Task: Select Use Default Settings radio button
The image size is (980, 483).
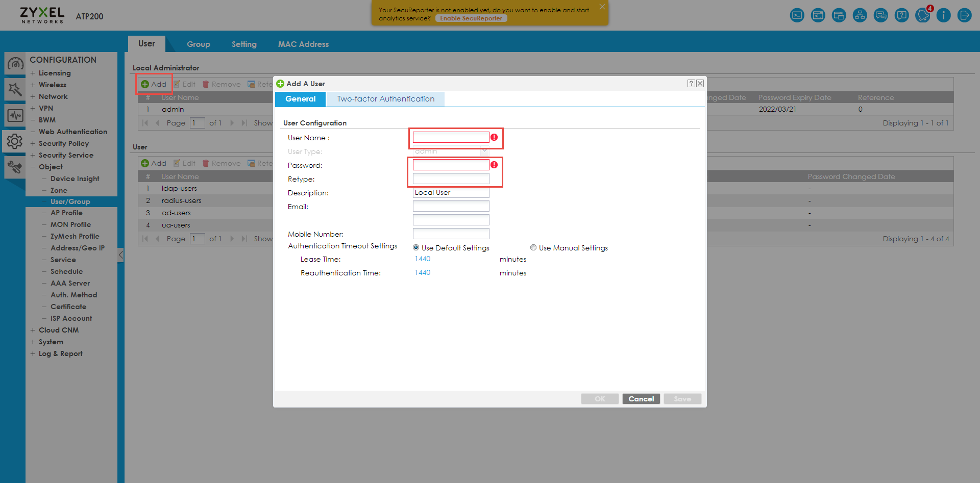Action: coord(416,248)
